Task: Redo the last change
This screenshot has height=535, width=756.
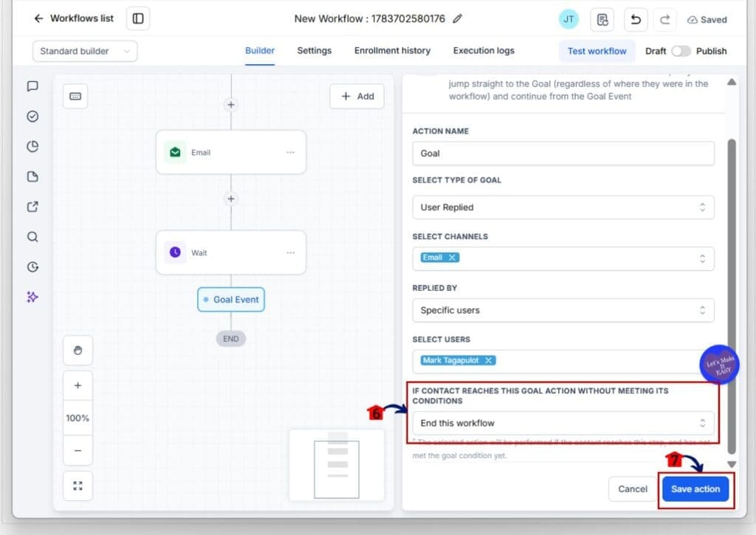Action: [x=665, y=19]
